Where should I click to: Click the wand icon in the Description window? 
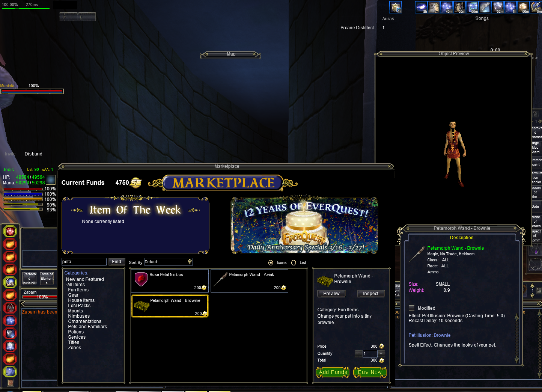417,254
